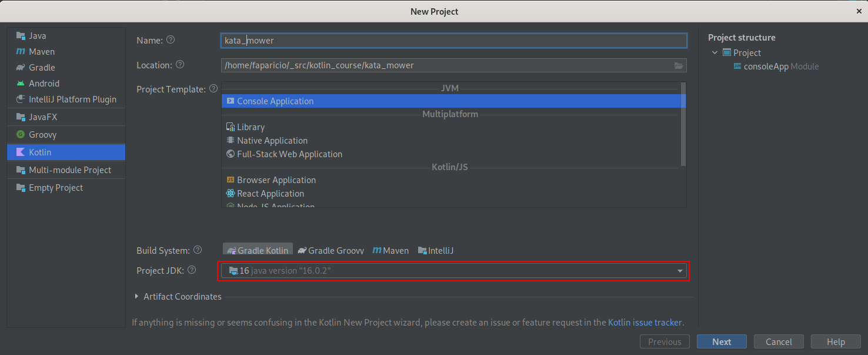Click the disabled Previous button

point(665,342)
